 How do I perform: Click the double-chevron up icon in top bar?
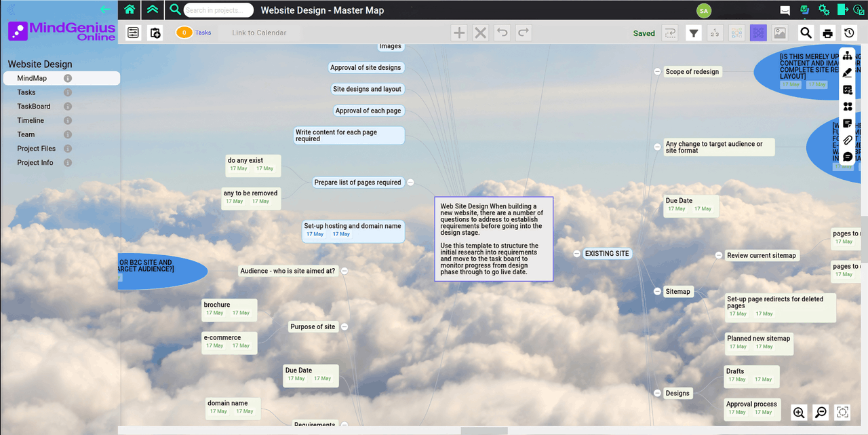point(153,10)
